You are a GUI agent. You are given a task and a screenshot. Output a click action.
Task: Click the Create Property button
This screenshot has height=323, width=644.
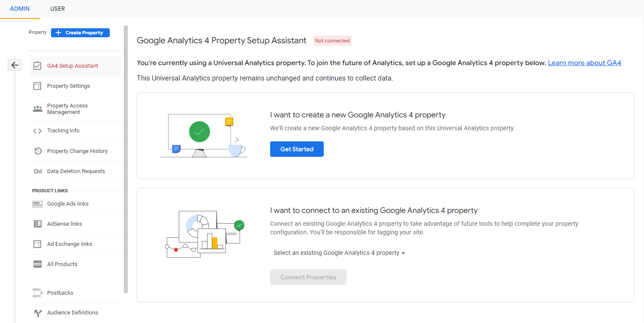click(x=80, y=33)
